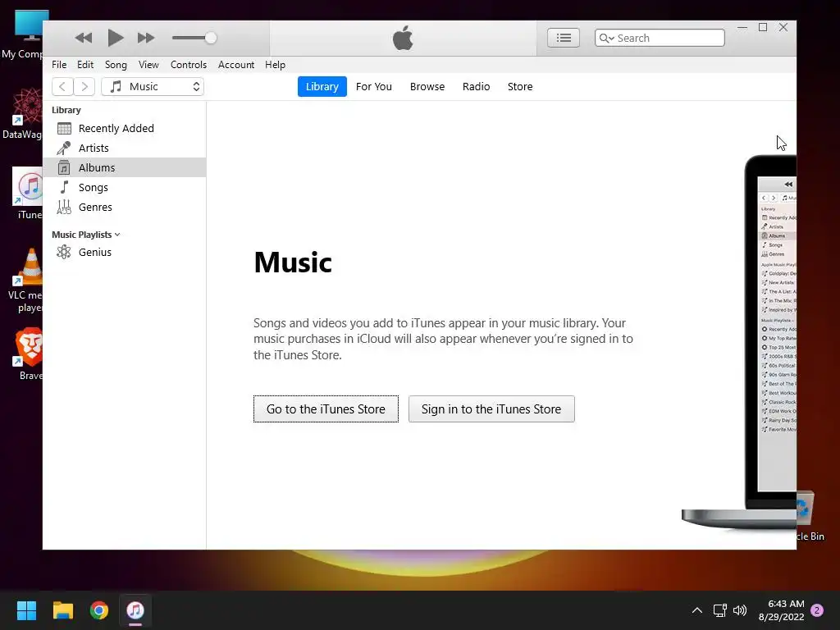The height and width of the screenshot is (630, 840).
Task: Switch to the Browse tab
Action: click(x=427, y=86)
